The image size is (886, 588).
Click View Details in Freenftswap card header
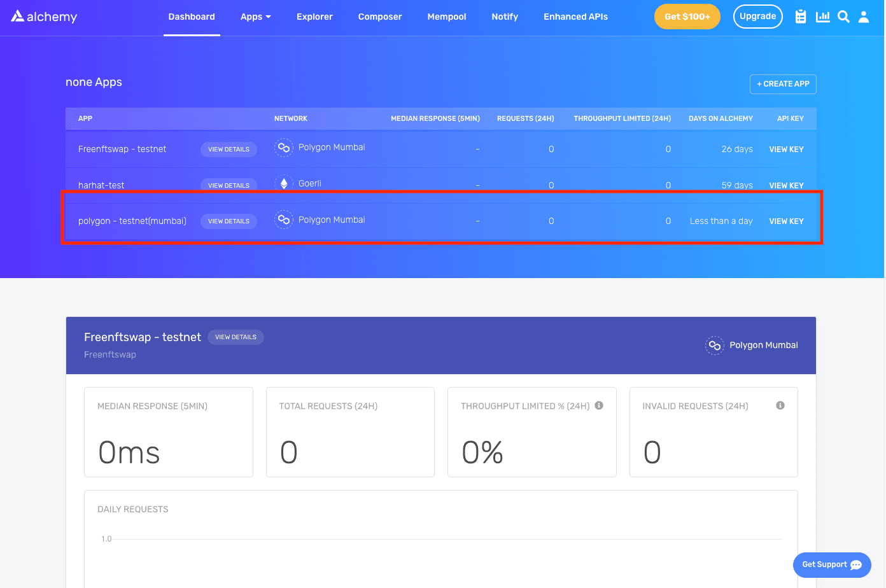pos(236,337)
